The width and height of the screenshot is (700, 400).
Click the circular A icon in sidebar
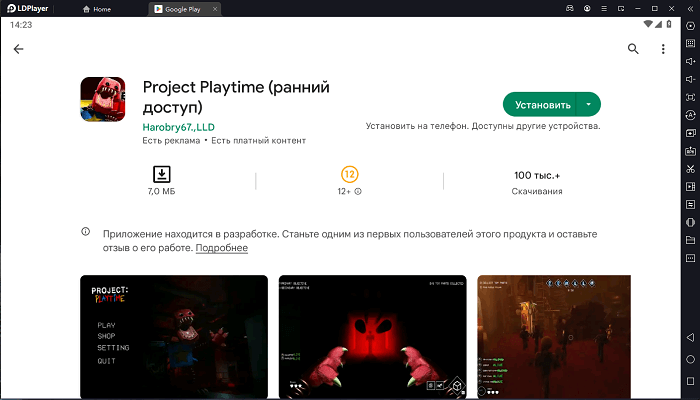point(691,115)
